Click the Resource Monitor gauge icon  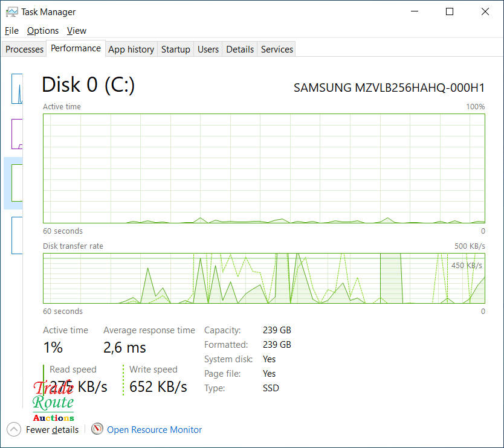click(97, 429)
